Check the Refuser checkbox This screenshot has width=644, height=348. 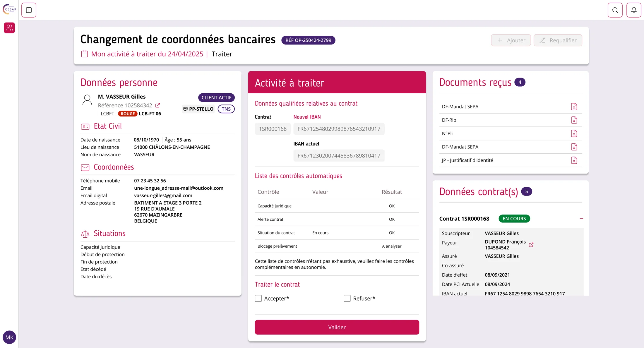click(347, 298)
